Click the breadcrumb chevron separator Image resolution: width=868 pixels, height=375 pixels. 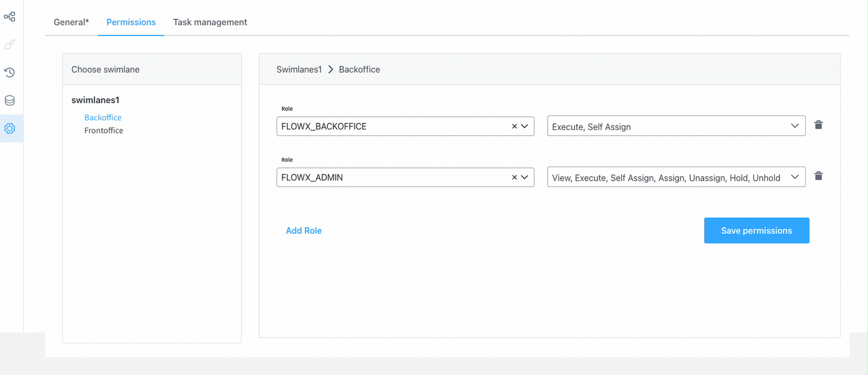click(x=331, y=69)
